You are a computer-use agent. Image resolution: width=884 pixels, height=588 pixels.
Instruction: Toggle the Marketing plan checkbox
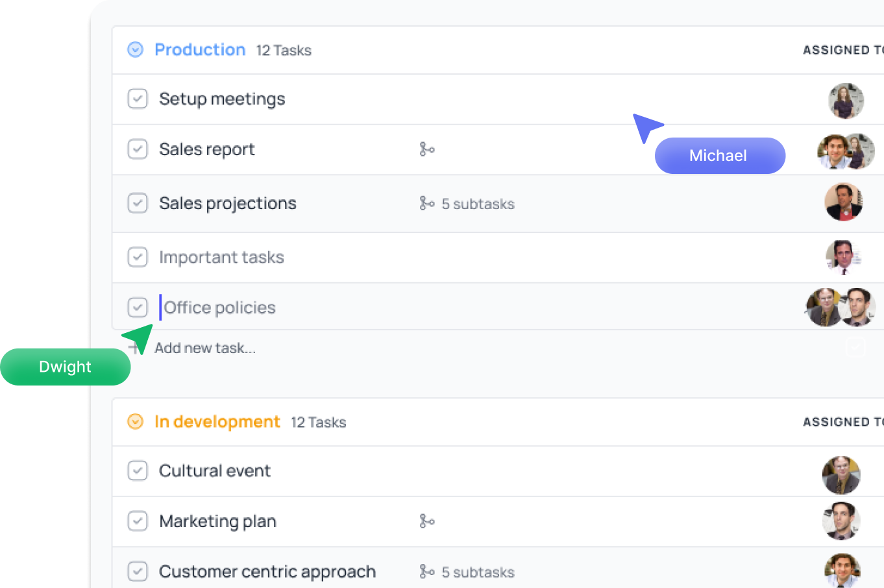pyautogui.click(x=138, y=521)
